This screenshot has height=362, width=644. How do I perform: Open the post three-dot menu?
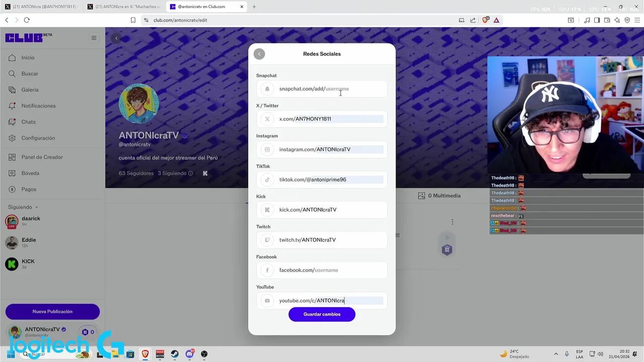pyautogui.click(x=452, y=222)
